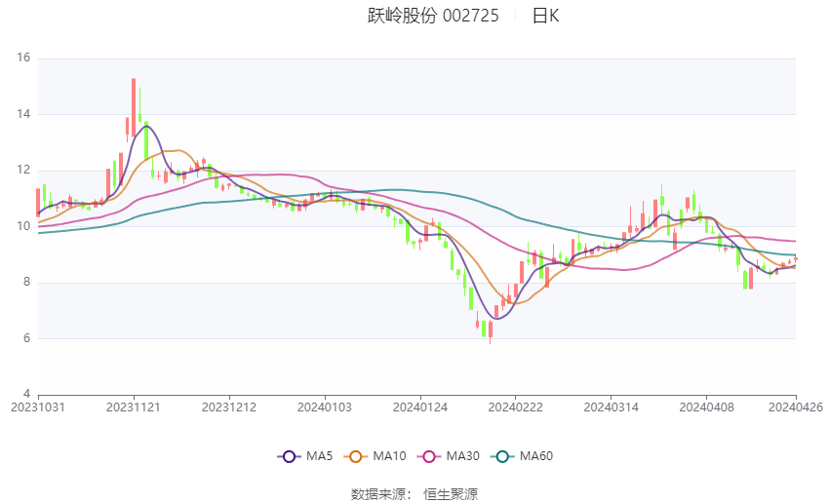Viewport: 829px width, 504px height.
Task: Click the 20240426 date axis label
Action: [796, 407]
